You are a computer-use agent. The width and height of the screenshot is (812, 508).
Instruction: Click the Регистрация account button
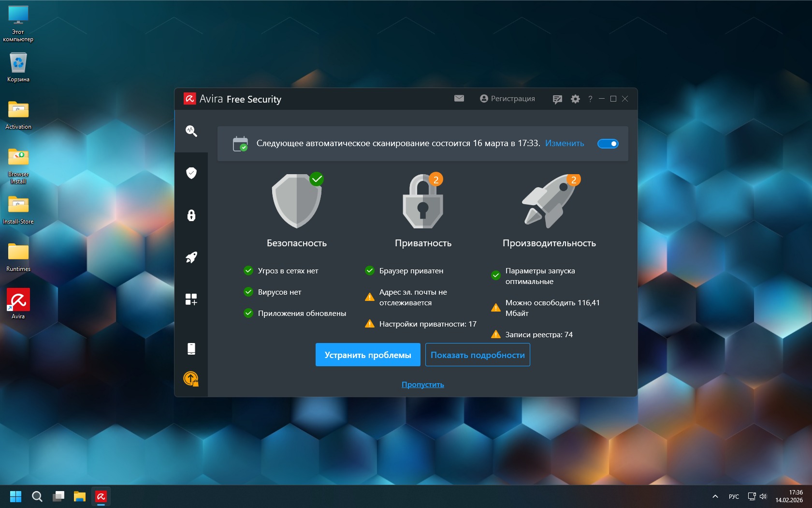[x=507, y=99]
